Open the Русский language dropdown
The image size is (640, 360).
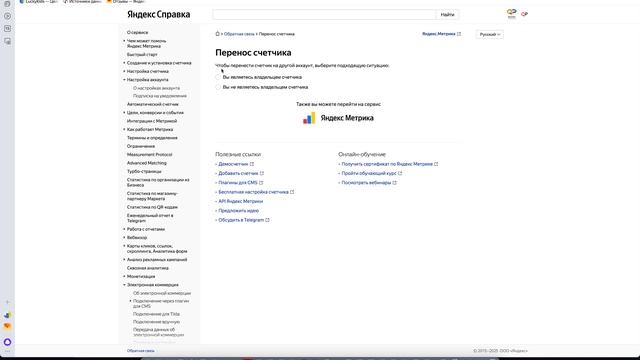tap(489, 34)
